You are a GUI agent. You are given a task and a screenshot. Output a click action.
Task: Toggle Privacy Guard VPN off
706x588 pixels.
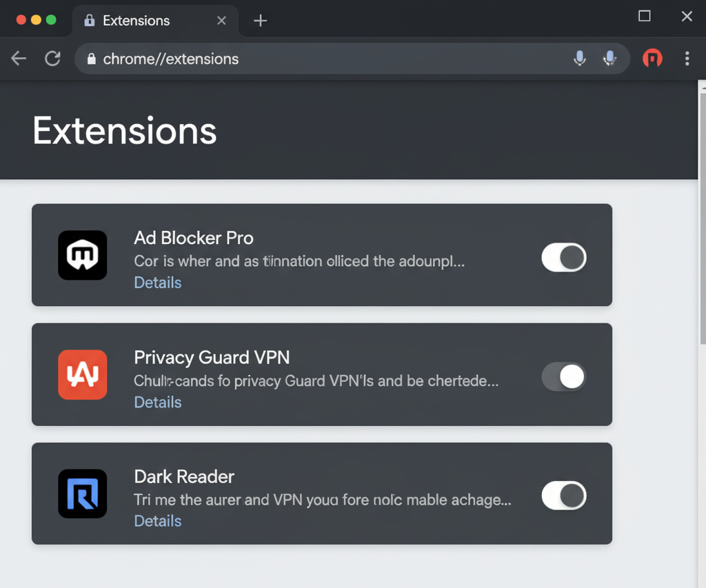[564, 376]
